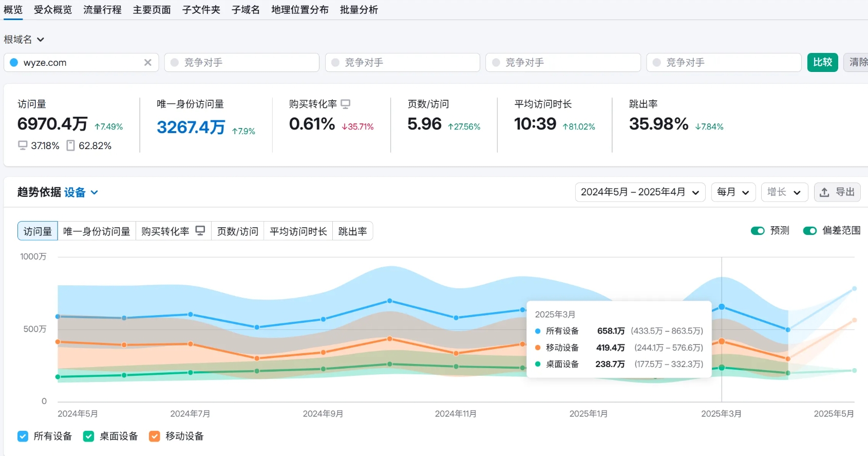Expand the 根域名 dropdown
This screenshot has width=868, height=456.
pos(24,40)
